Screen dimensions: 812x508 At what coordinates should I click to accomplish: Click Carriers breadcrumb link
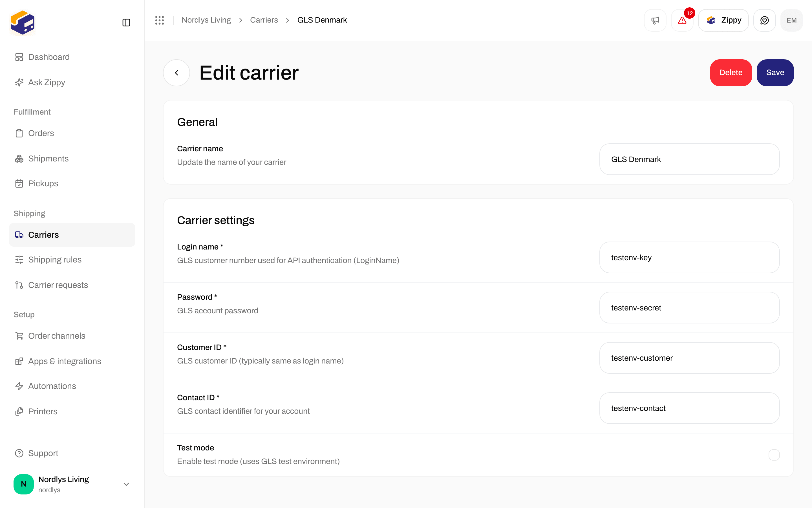[x=264, y=20]
